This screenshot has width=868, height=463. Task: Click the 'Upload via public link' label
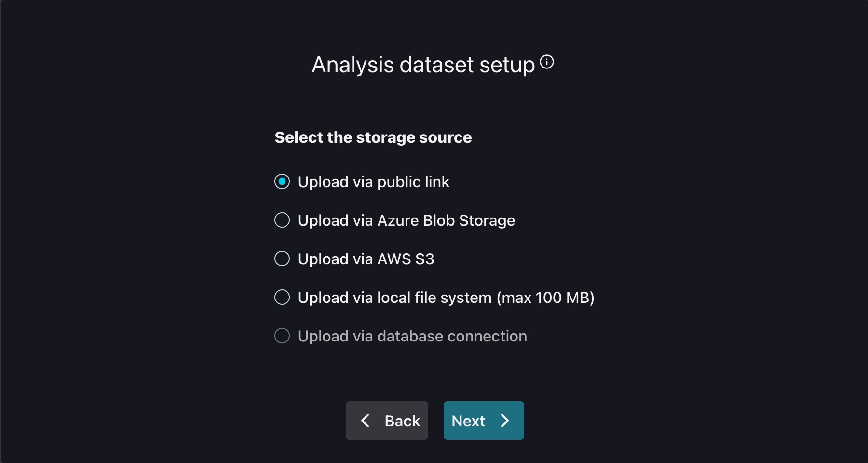pos(373,182)
